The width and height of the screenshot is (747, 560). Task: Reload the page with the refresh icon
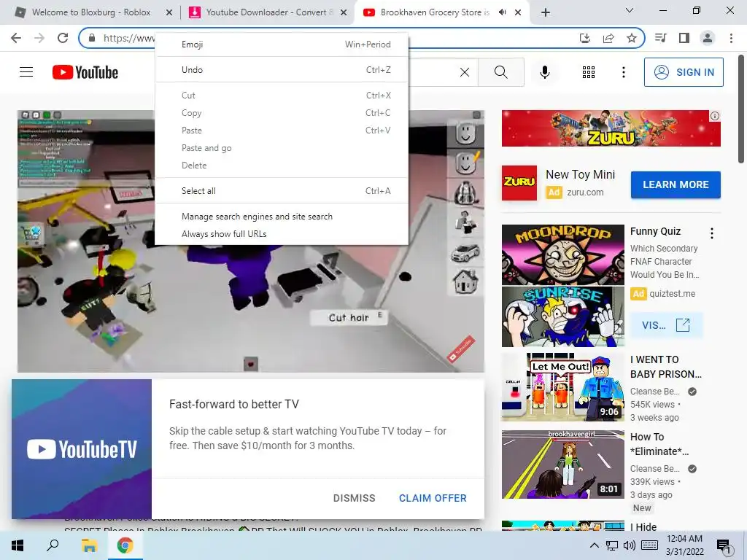pyautogui.click(x=63, y=38)
